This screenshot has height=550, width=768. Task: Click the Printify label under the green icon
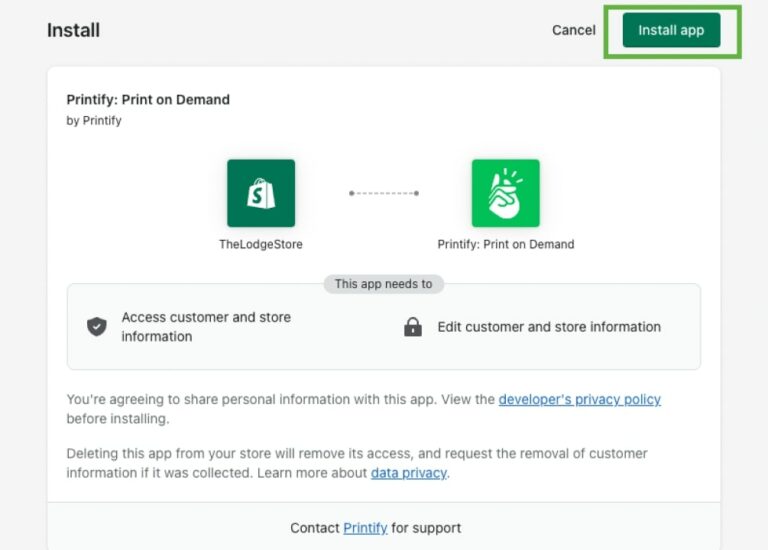[506, 244]
